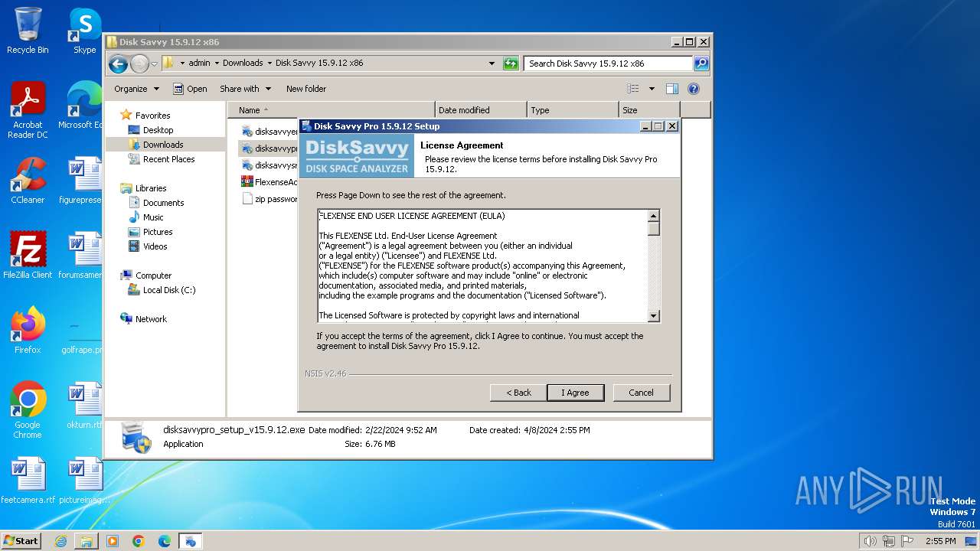The height and width of the screenshot is (551, 980).
Task: Open the Share with menu
Action: point(244,89)
